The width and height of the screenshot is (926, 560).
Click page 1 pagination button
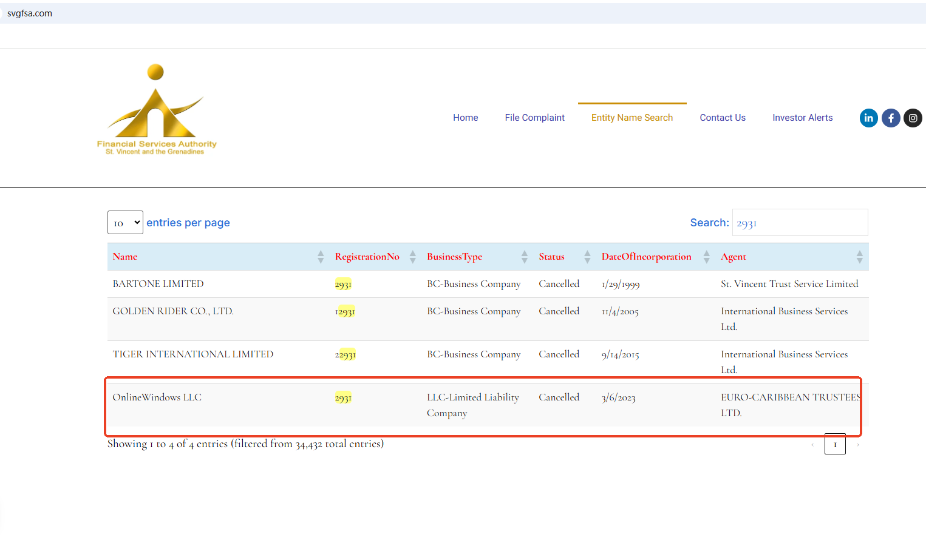click(x=835, y=444)
